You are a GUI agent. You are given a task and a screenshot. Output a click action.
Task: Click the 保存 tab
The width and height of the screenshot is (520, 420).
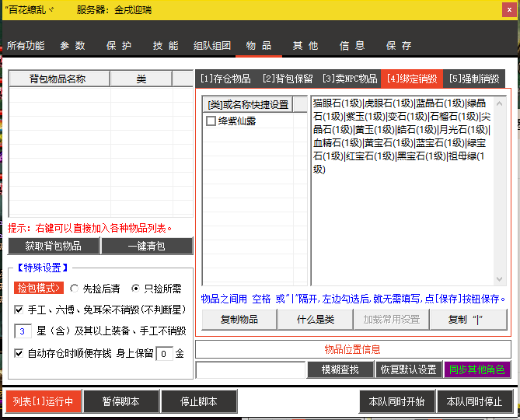pyautogui.click(x=399, y=45)
